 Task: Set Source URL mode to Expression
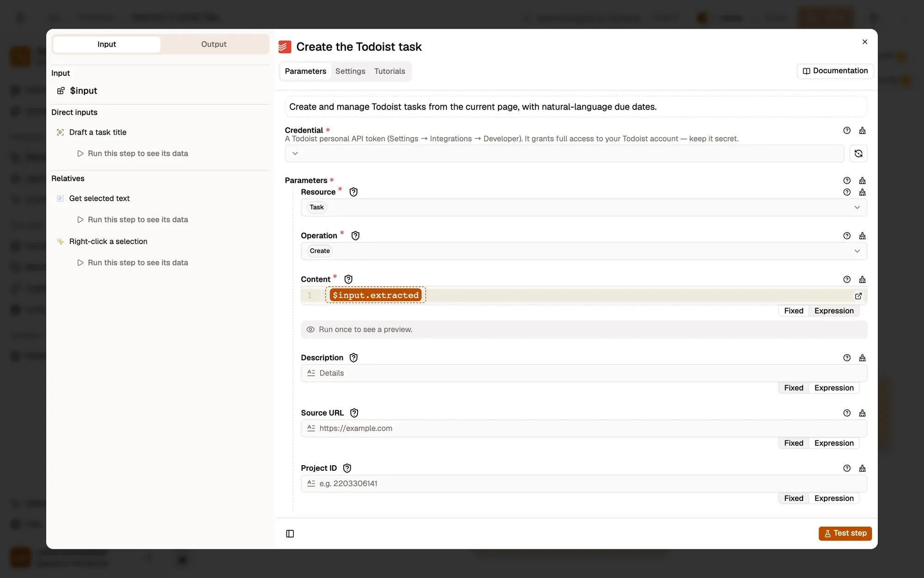(x=834, y=443)
